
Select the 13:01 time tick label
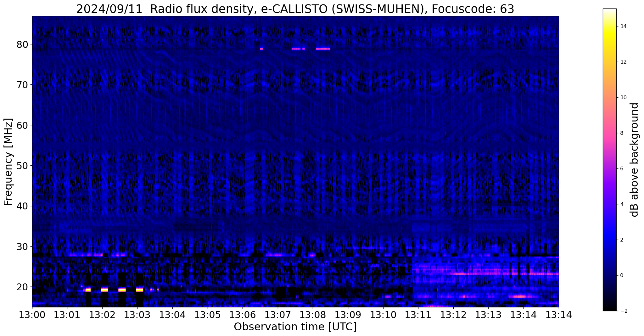coord(67,315)
